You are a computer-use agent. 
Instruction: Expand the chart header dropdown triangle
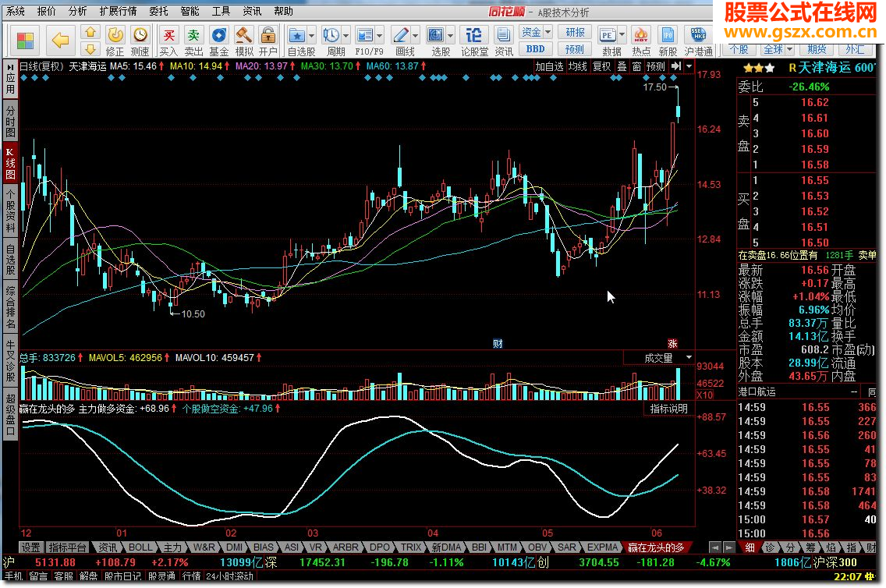click(x=689, y=66)
